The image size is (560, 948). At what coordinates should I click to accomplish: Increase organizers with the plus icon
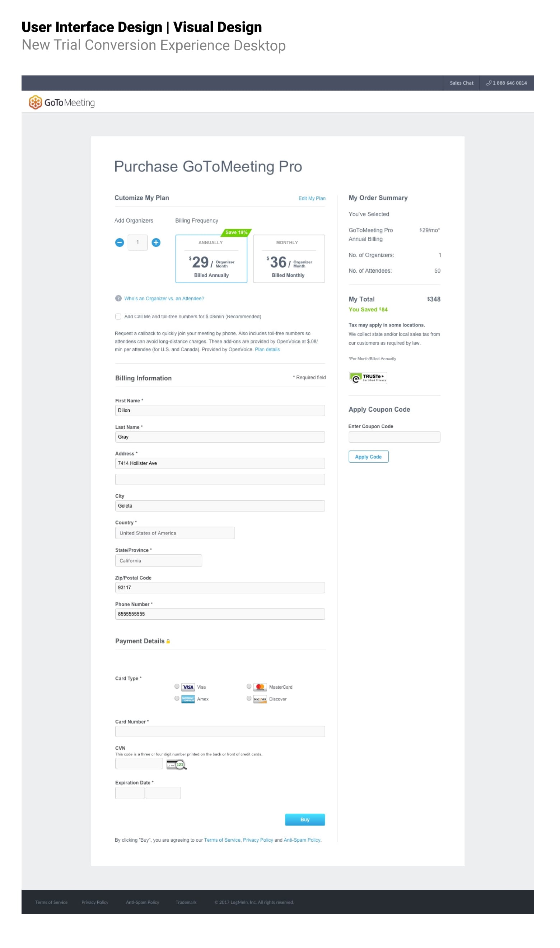(156, 243)
